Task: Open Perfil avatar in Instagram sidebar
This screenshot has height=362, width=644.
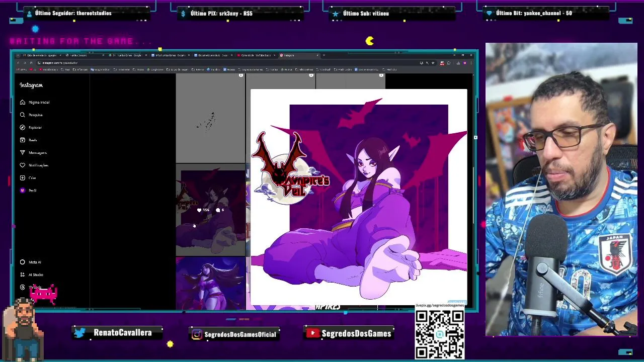Action: pos(23,190)
